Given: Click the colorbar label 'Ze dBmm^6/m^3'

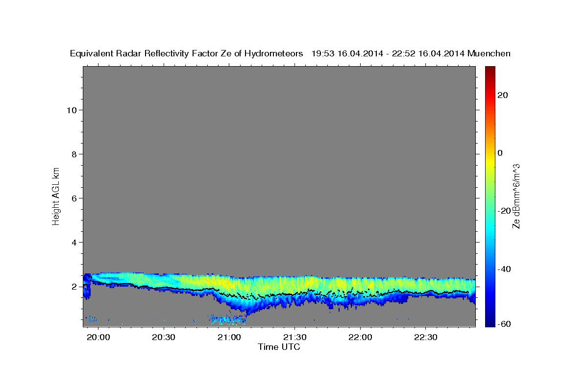Looking at the screenshot, I should pyautogui.click(x=516, y=196).
